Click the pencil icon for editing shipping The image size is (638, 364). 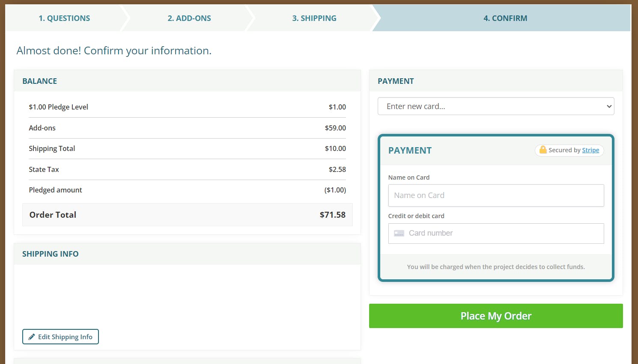pyautogui.click(x=32, y=337)
